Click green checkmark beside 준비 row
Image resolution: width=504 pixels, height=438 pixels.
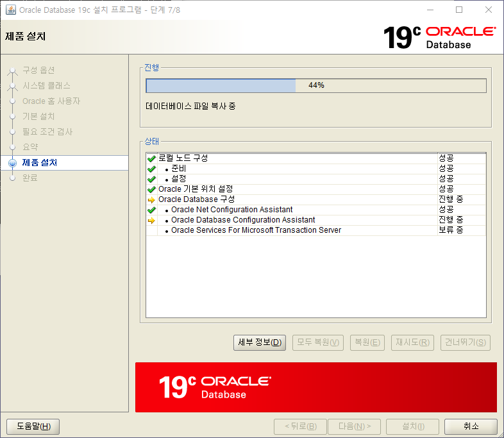[x=151, y=169]
